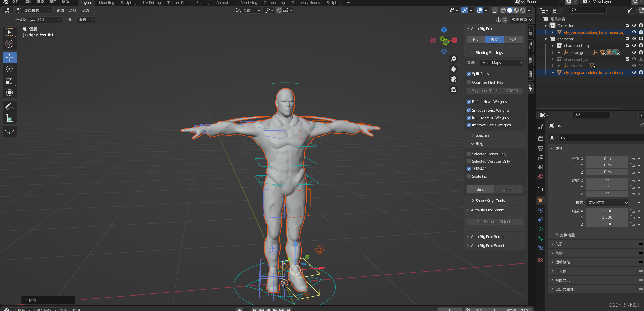Screen dimensions: 644x311
Task: Open the Heat Maps engine dropdown
Action: 501,63
